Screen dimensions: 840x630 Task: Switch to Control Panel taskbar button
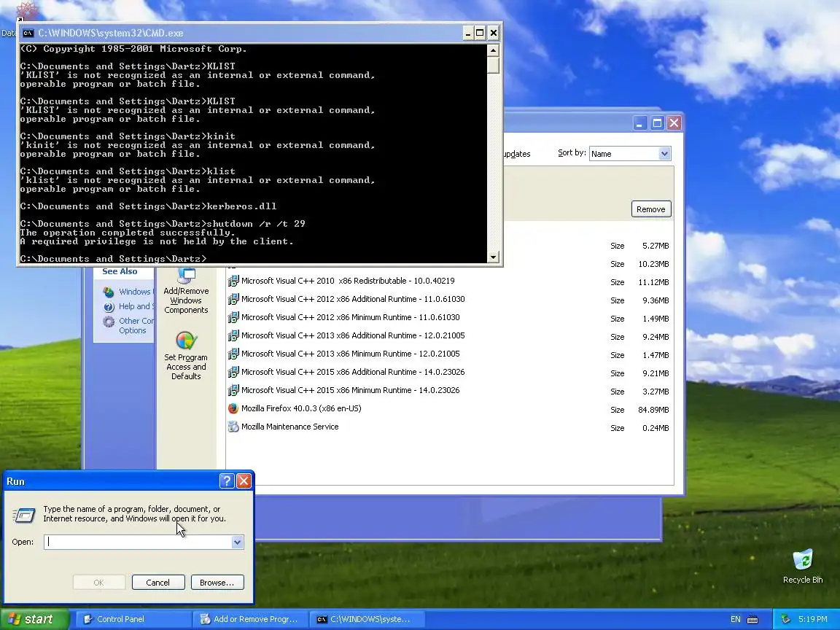(132, 619)
